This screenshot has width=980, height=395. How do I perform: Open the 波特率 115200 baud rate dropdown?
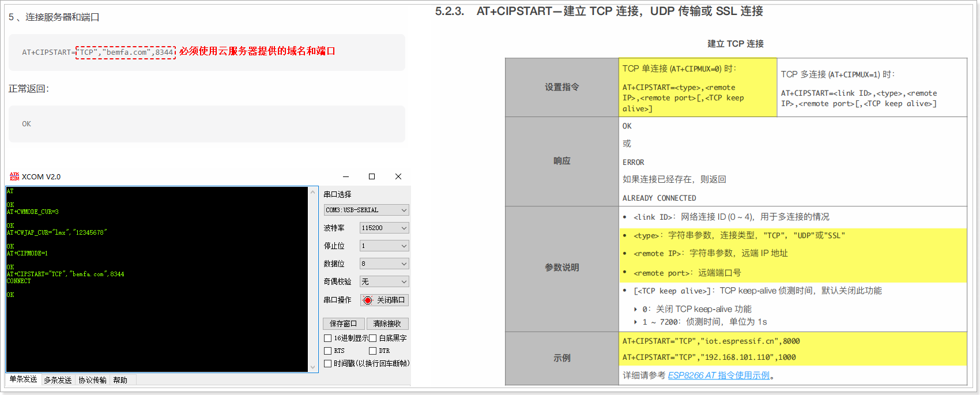385,228
